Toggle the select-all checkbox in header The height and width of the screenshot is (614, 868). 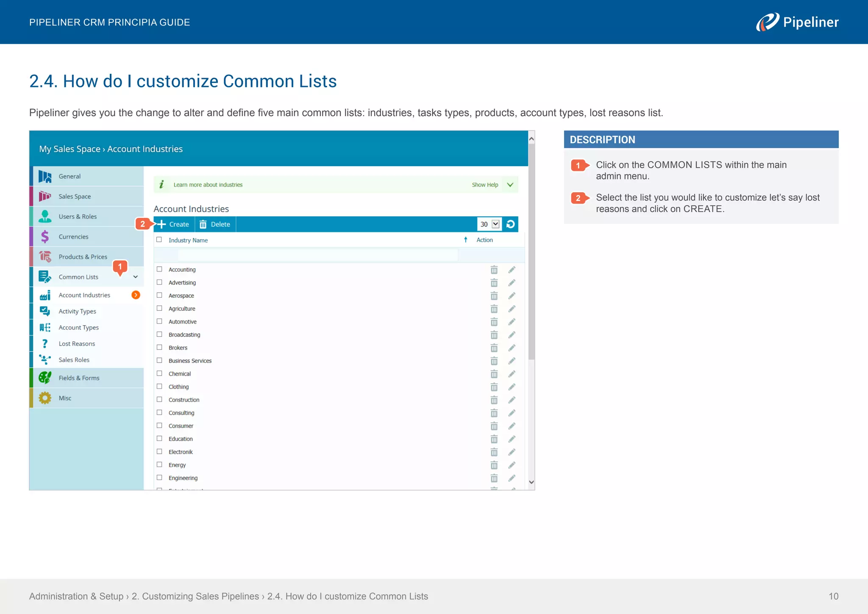(x=159, y=240)
